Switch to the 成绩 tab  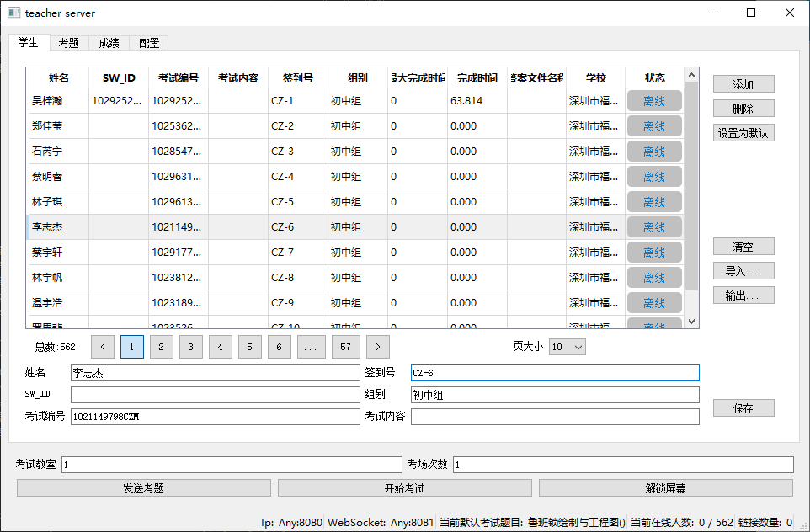pyautogui.click(x=109, y=43)
